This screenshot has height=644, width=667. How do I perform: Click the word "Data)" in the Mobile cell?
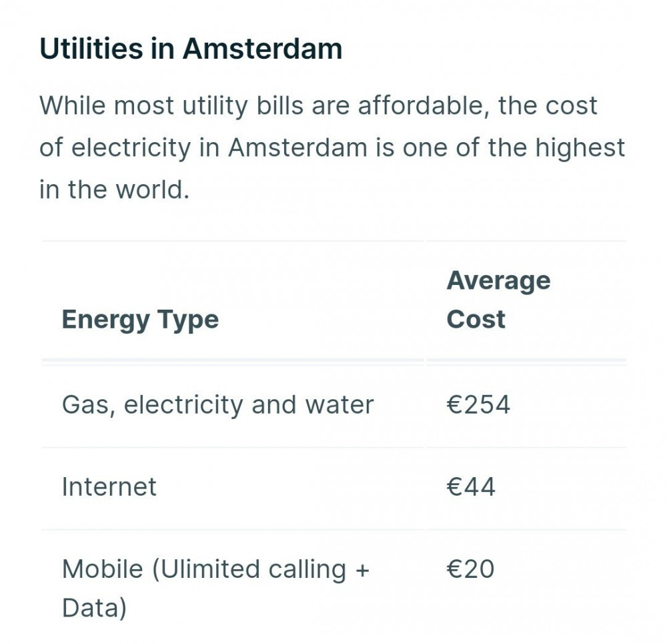[94, 608]
